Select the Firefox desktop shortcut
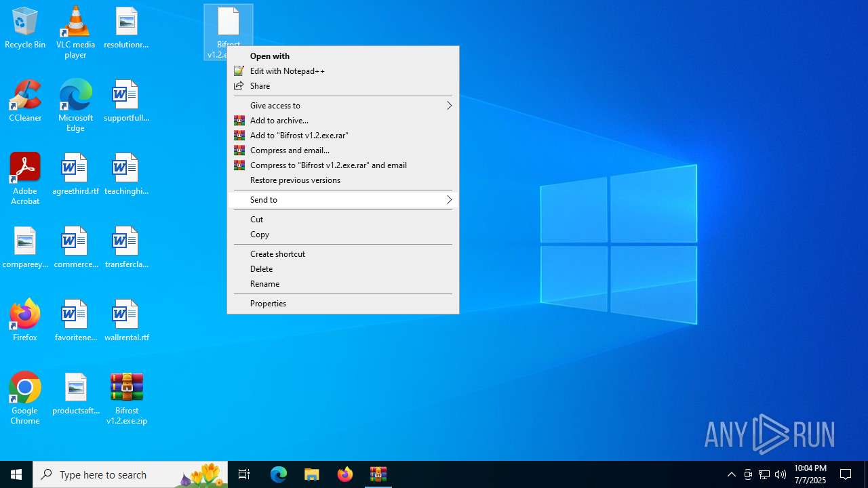The image size is (868, 488). click(x=25, y=319)
